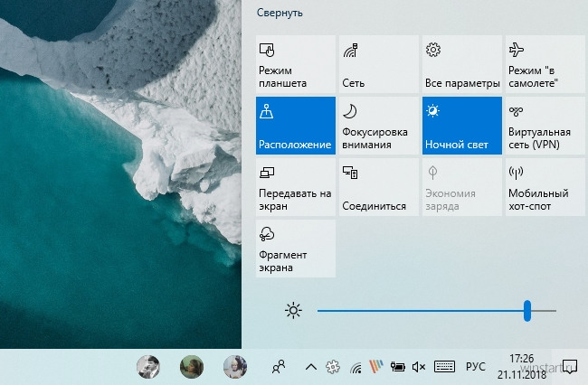Screen dimensions: 588x385
Task: Open the clock showing 17:26
Action: (522, 367)
